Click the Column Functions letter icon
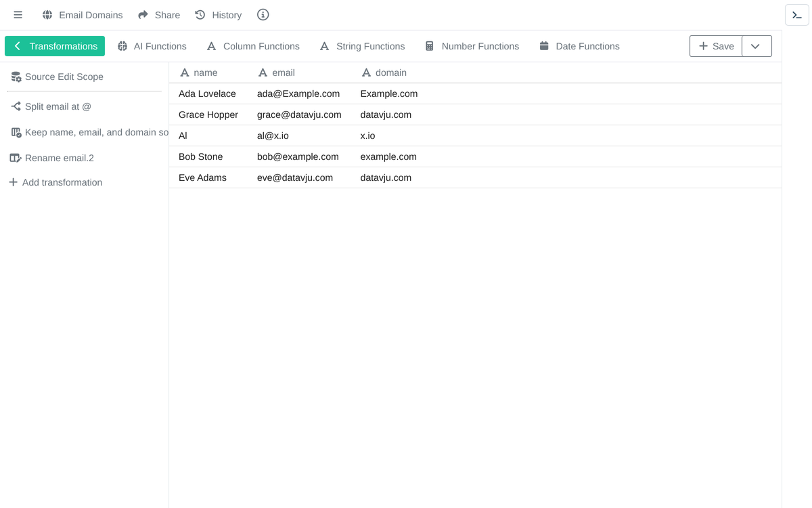 tap(211, 46)
